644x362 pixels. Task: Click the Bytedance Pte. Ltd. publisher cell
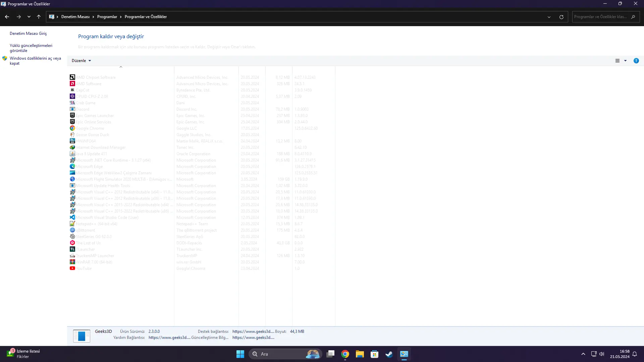[x=193, y=90]
